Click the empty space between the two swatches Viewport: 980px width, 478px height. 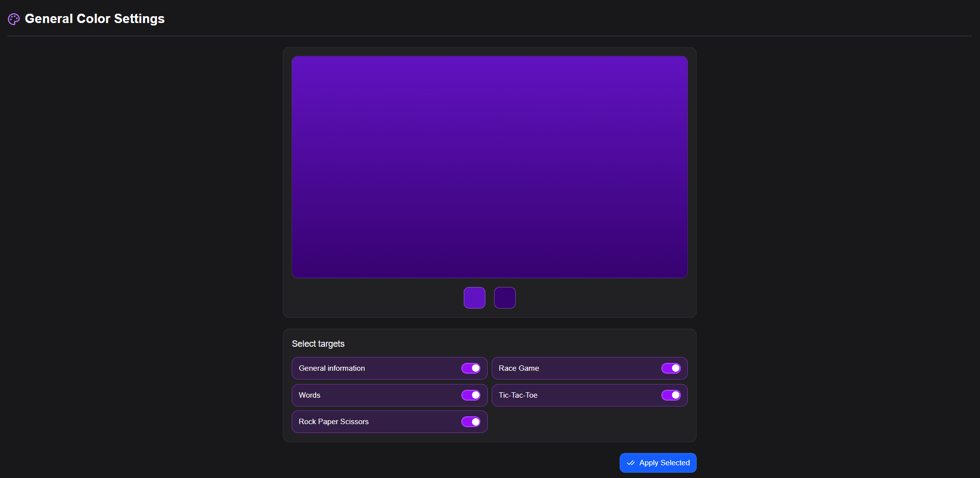490,298
